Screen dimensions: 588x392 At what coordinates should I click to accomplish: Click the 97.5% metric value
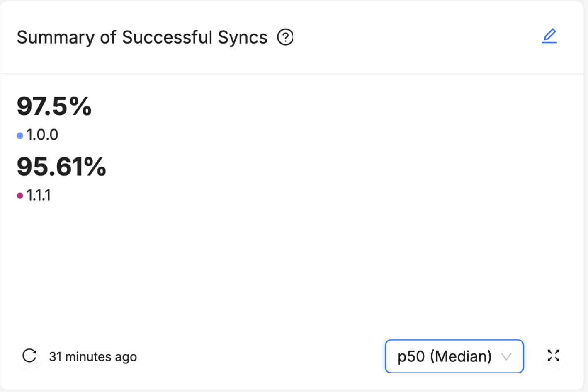[x=54, y=107]
